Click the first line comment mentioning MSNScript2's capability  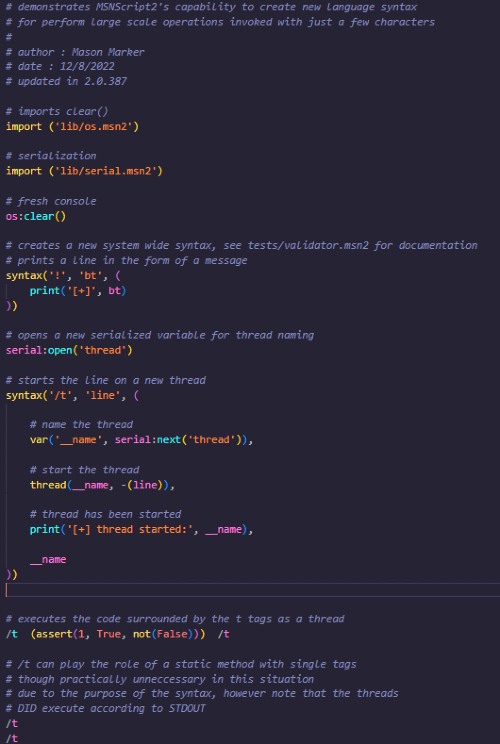point(211,7)
